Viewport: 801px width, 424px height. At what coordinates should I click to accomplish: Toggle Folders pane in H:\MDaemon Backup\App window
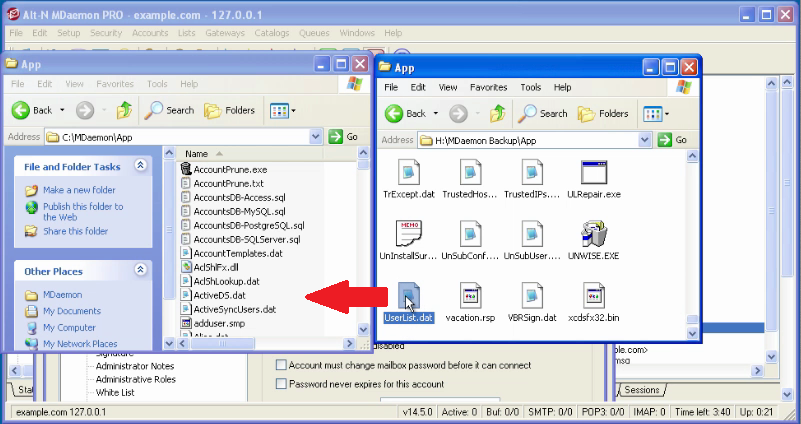tap(603, 113)
